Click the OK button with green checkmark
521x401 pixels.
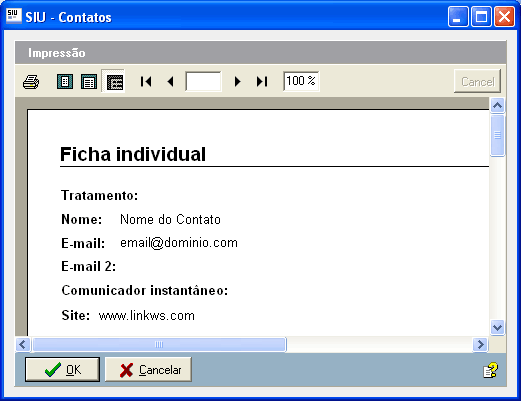click(62, 369)
